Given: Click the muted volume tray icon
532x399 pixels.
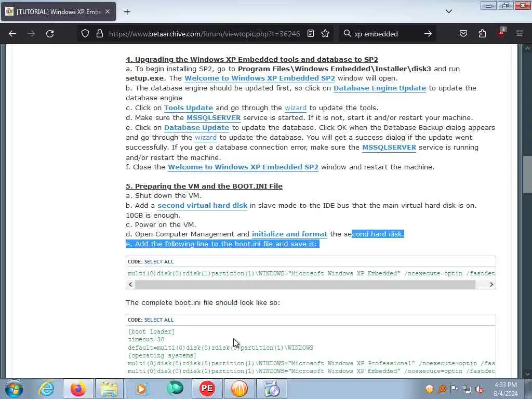Looking at the screenshot, I should [480, 390].
